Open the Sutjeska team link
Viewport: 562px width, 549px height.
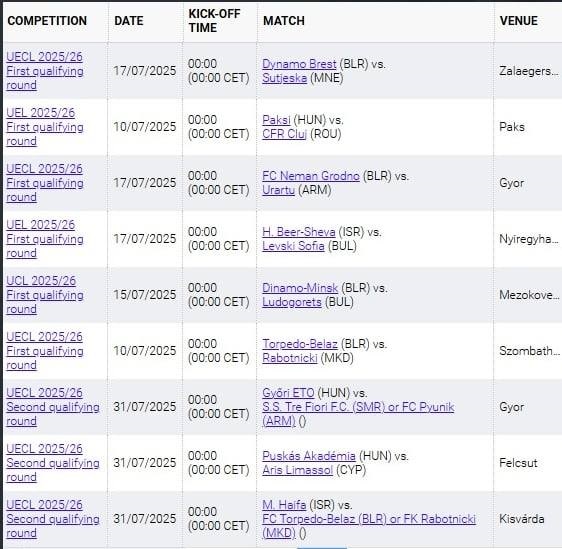click(285, 78)
